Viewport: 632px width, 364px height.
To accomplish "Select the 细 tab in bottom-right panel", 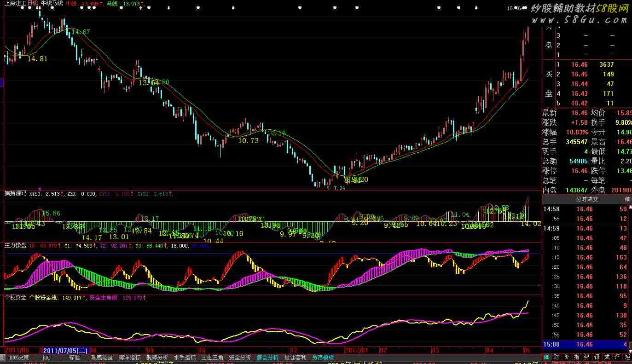I will (546, 357).
